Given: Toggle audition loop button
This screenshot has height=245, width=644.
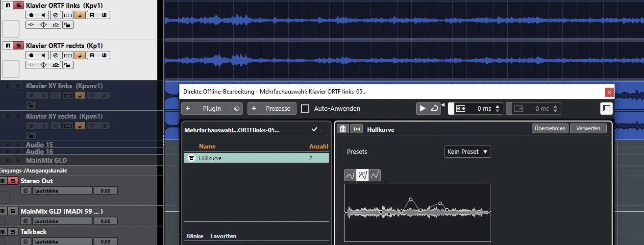Looking at the screenshot, I should tap(434, 109).
